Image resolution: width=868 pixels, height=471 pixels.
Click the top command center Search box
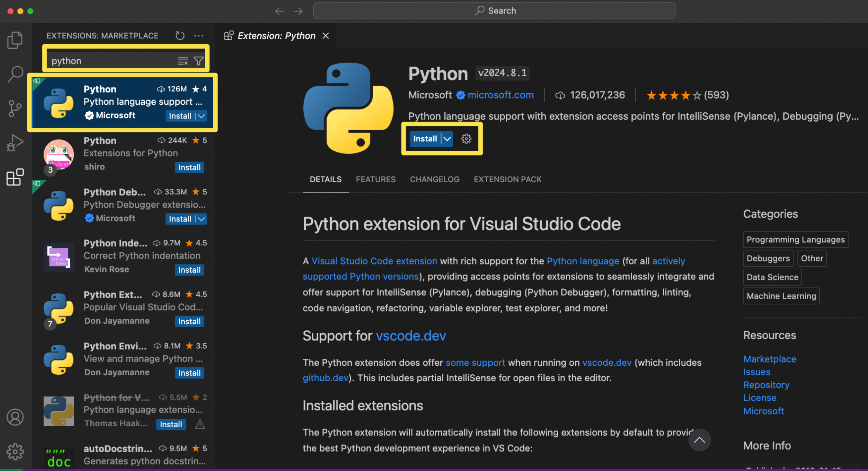[494, 11]
